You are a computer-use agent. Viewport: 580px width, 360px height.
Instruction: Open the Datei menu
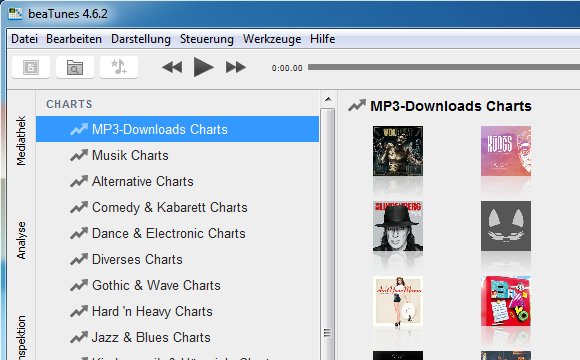pyautogui.click(x=24, y=39)
